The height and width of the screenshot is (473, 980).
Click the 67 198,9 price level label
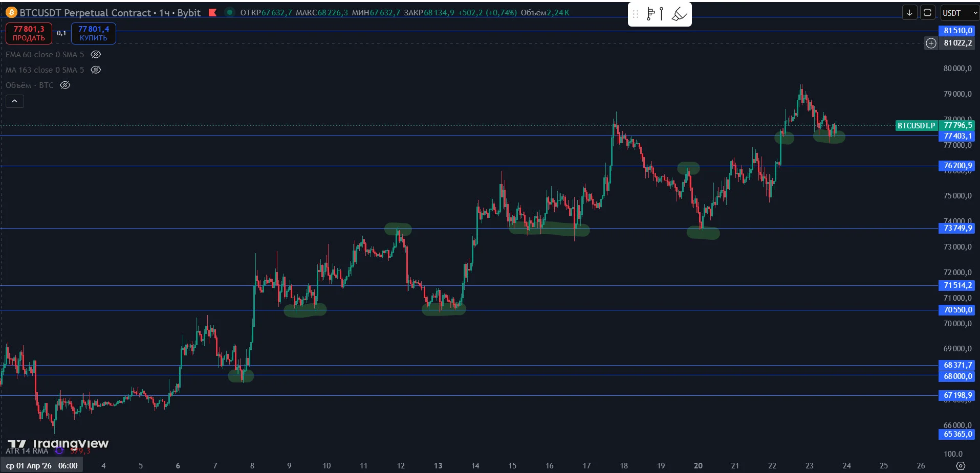click(x=957, y=395)
